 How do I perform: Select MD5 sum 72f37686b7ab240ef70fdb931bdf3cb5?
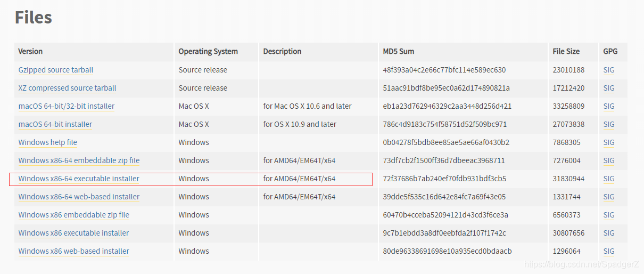click(444, 179)
